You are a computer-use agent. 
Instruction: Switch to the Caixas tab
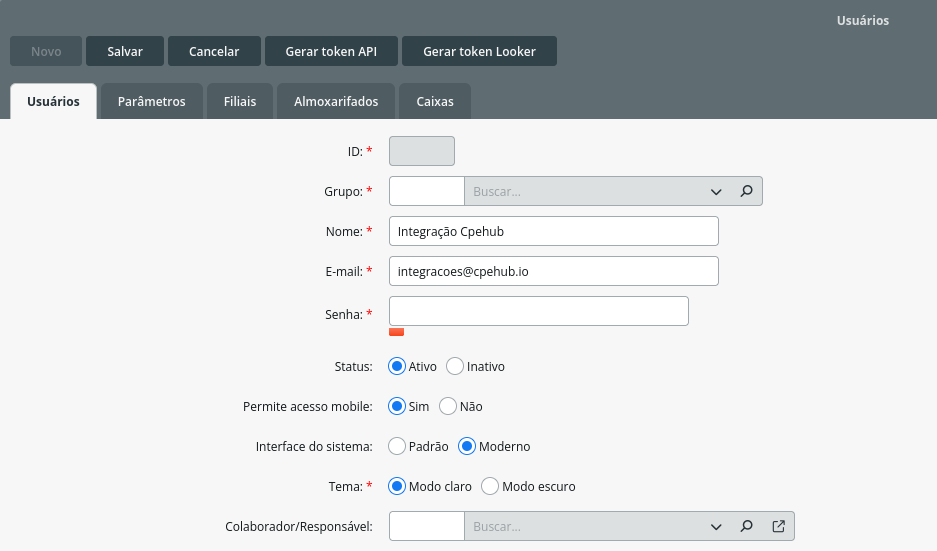[x=435, y=101]
